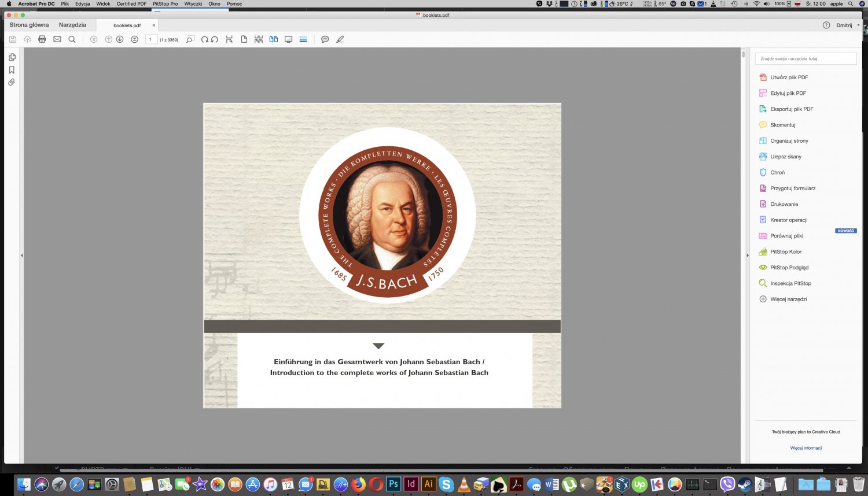Expand the left navigation pane arrow

pyautogui.click(x=22, y=255)
